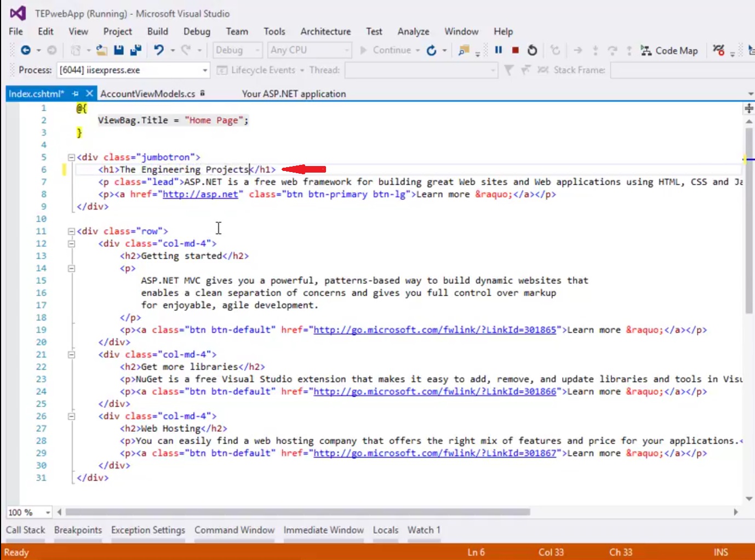The height and width of the screenshot is (560, 755).
Task: Collapse the col-md-4 div on line 21
Action: click(x=71, y=355)
